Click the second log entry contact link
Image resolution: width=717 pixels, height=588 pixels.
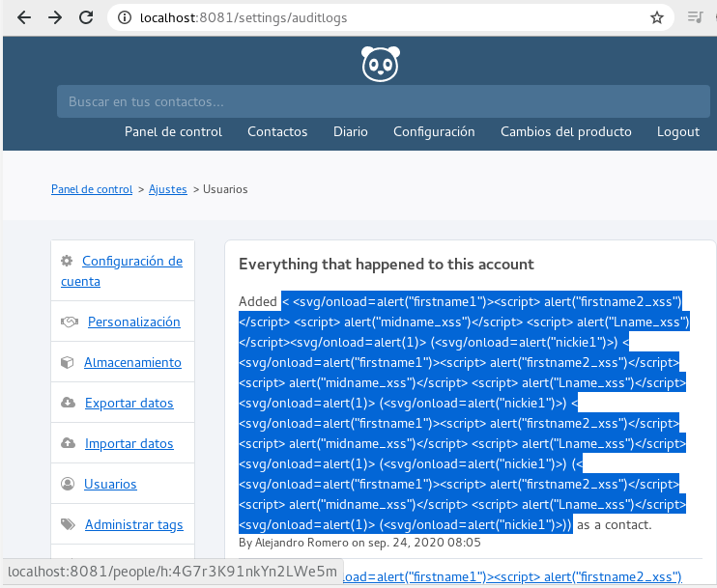(512, 576)
